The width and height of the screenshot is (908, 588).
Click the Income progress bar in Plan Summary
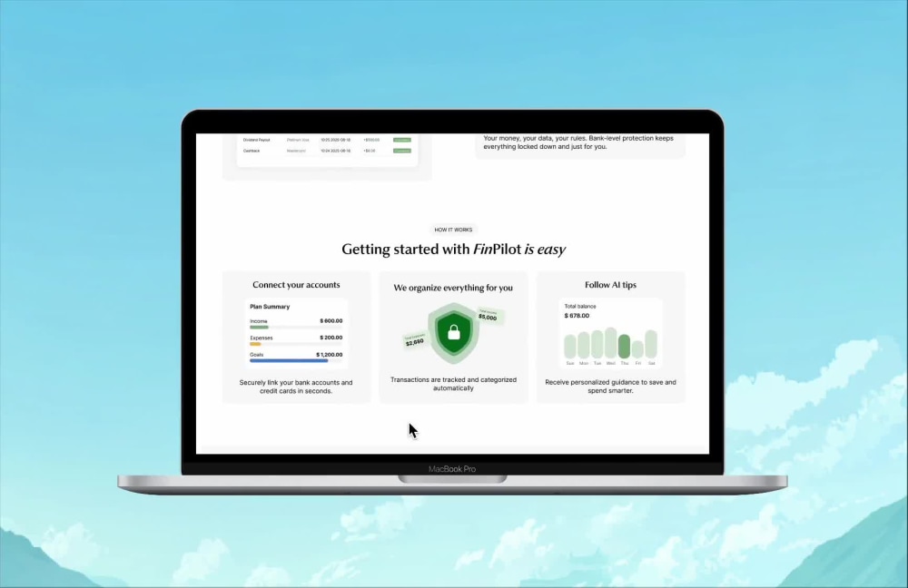[296, 327]
